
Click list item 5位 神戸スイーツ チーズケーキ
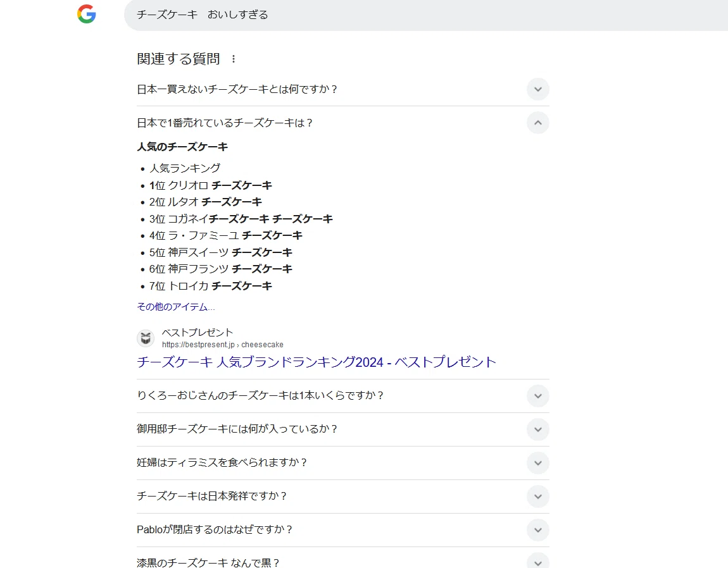[220, 252]
